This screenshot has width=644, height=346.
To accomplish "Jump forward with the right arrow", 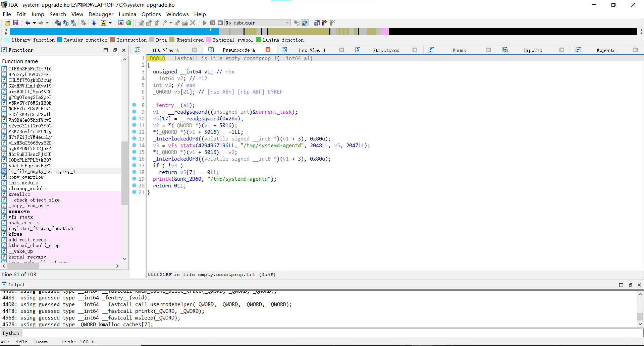I will coord(41,23).
